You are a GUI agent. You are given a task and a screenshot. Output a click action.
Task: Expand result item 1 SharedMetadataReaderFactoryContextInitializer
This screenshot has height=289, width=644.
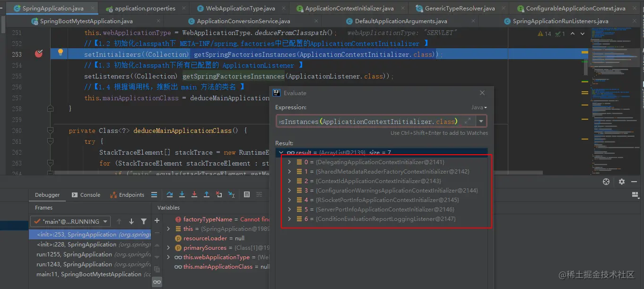(289, 171)
